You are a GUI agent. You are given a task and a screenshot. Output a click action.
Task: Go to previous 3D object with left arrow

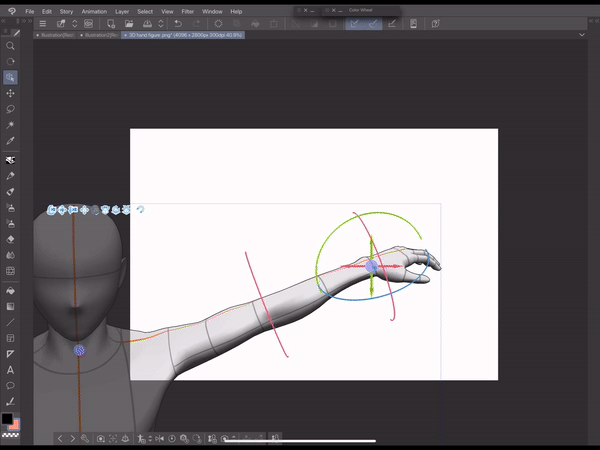[60, 438]
